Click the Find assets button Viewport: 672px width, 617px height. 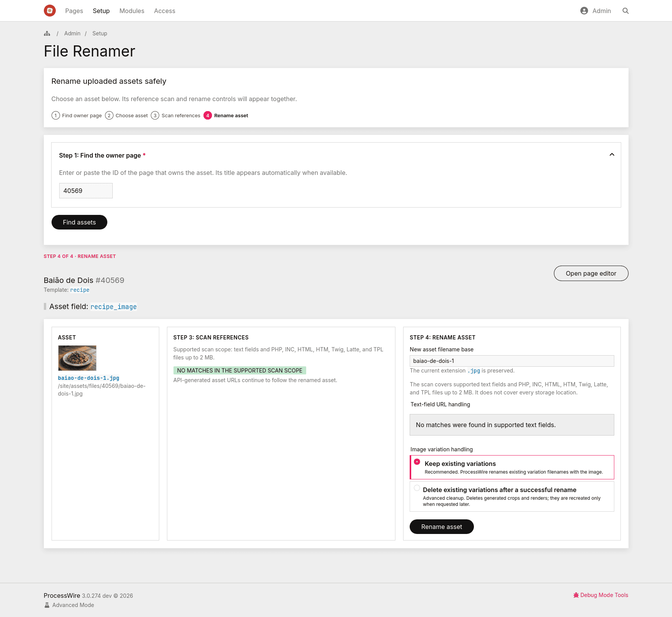(x=79, y=222)
